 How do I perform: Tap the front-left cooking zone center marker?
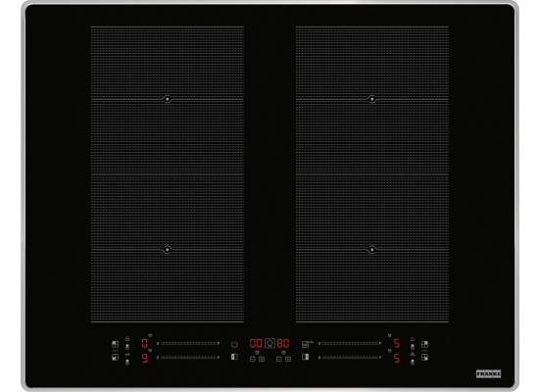(x=167, y=250)
